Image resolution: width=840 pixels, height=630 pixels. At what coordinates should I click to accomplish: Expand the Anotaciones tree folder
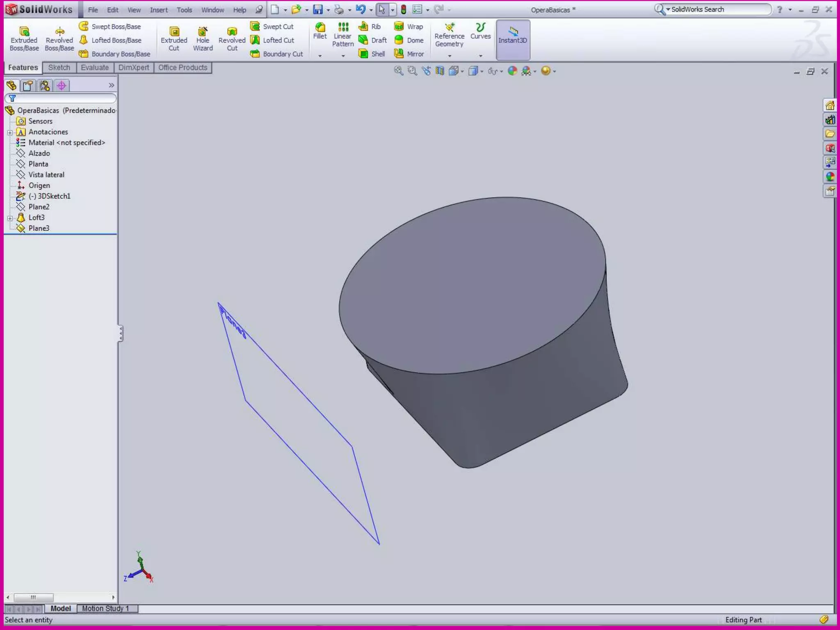click(x=10, y=132)
